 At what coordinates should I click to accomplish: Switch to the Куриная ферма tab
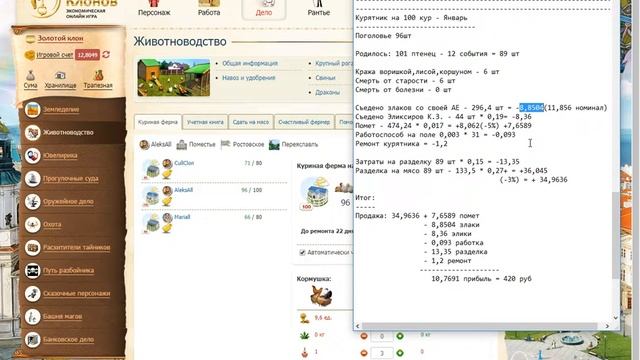point(158,122)
